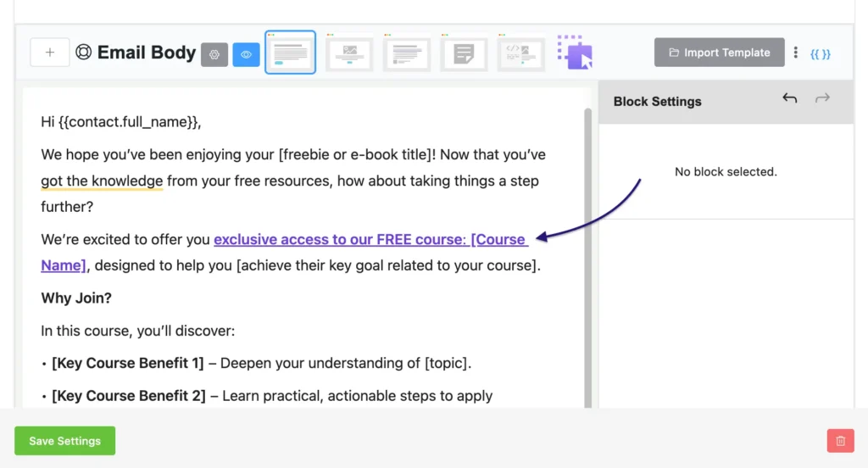Click the "Why Join?" heading
The width and height of the screenshot is (868, 468).
[x=76, y=298]
